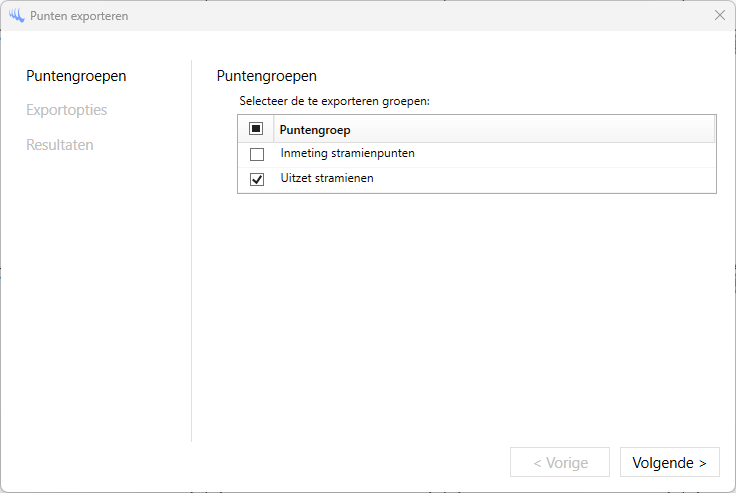This screenshot has width=736, height=493.
Task: Toggle the select-all checkbox in table header
Action: point(256,129)
